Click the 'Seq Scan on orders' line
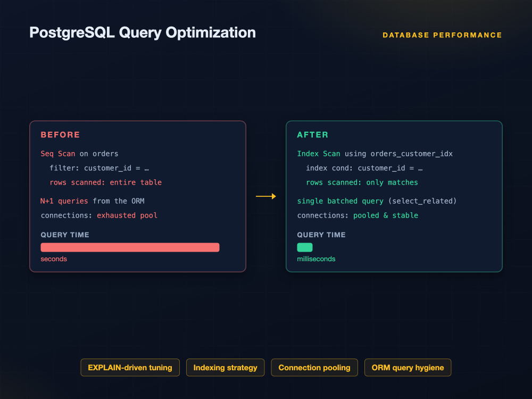Viewport: 532px width, 399px height. (x=79, y=154)
